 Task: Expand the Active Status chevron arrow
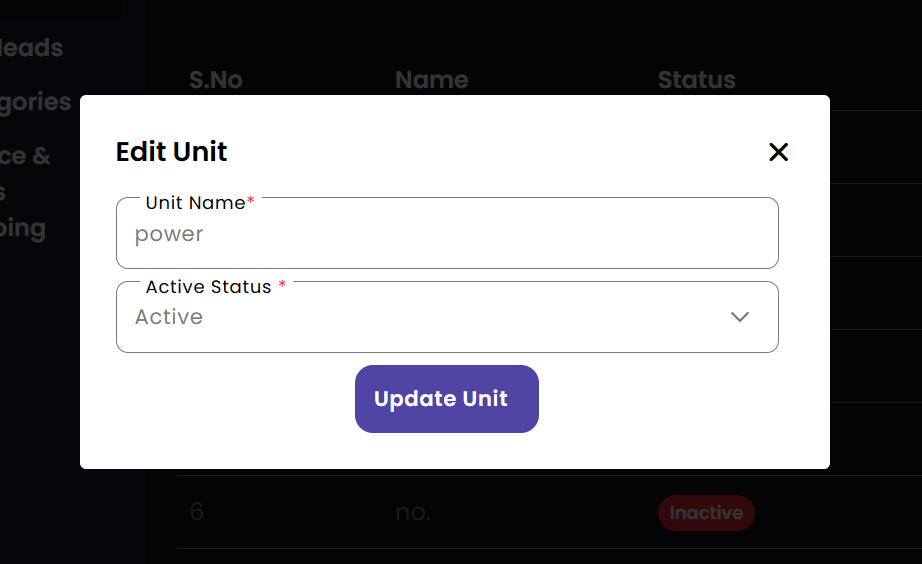740,317
